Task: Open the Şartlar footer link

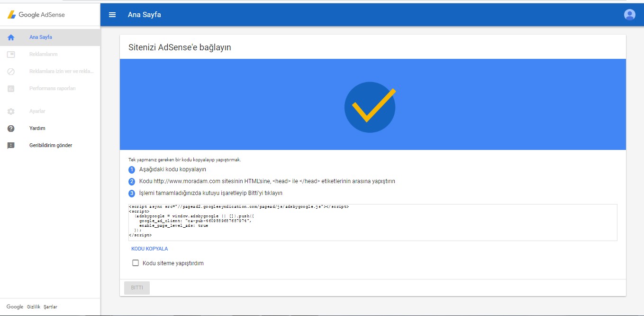Action: click(x=50, y=307)
